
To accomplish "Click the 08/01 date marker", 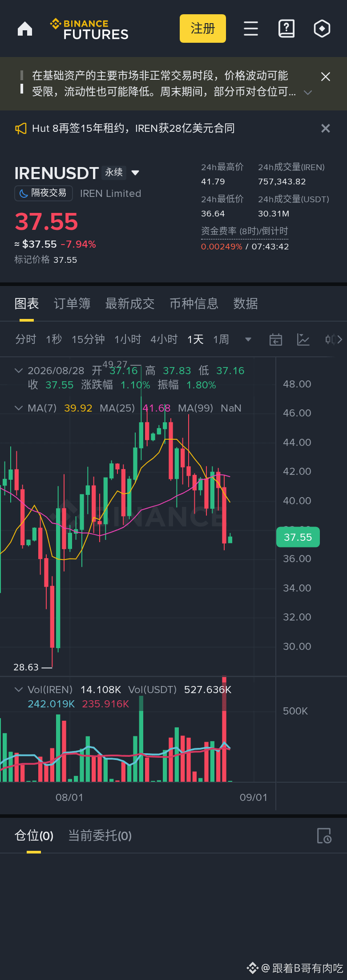I will (69, 797).
